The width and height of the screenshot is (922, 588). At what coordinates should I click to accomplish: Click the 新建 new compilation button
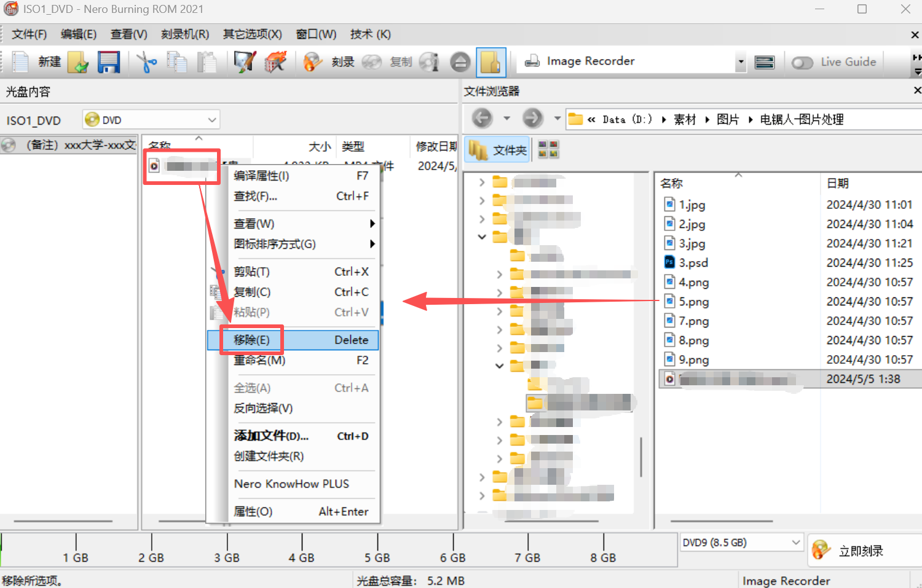coord(38,62)
